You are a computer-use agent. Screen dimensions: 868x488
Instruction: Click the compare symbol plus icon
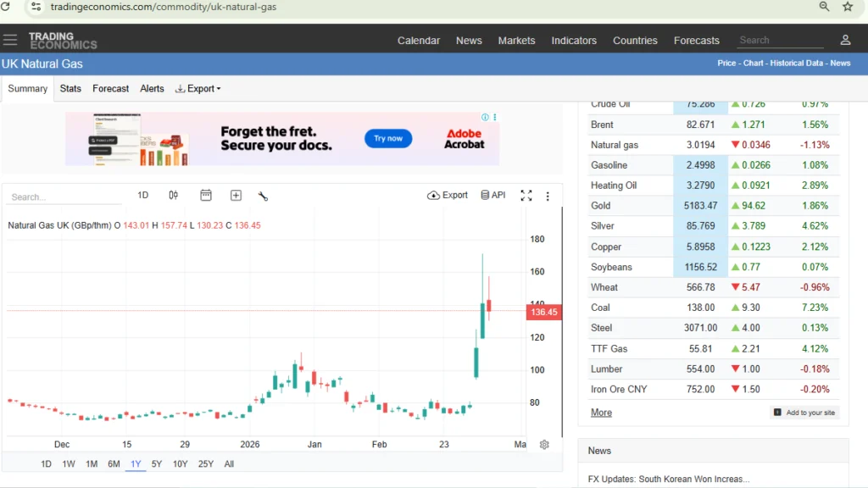point(236,195)
